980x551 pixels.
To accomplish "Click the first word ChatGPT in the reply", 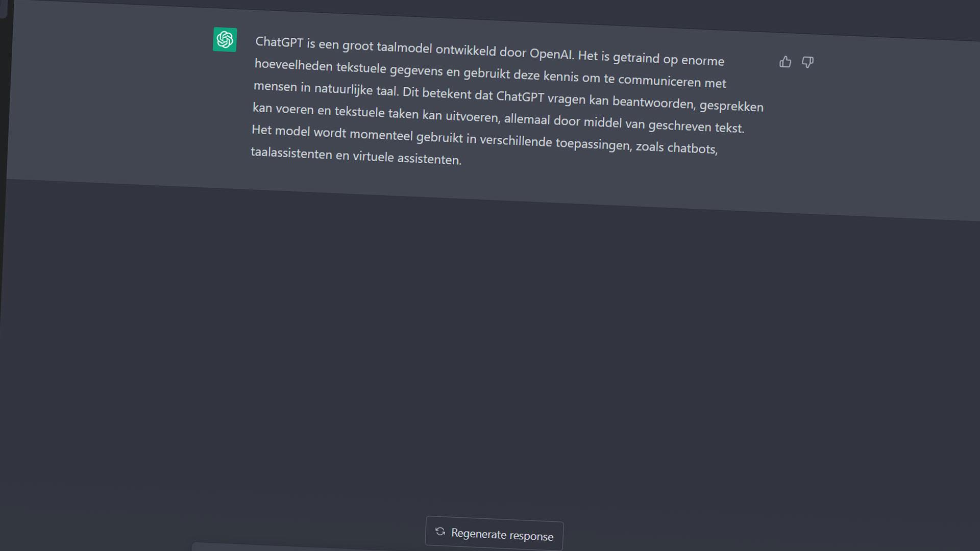I will [279, 42].
